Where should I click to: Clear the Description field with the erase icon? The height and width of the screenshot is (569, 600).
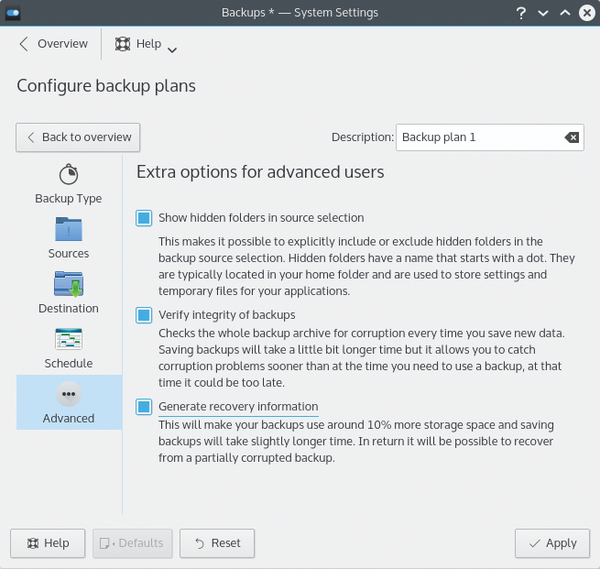point(572,137)
